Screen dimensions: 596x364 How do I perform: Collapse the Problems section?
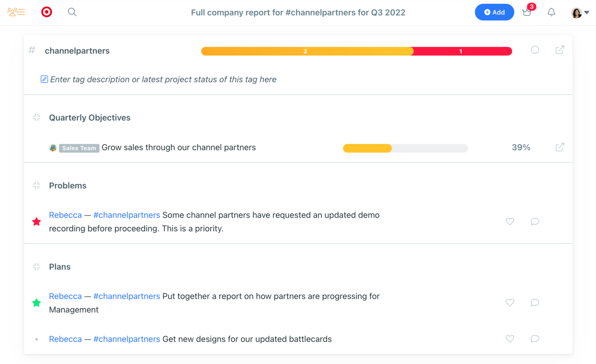tap(36, 185)
